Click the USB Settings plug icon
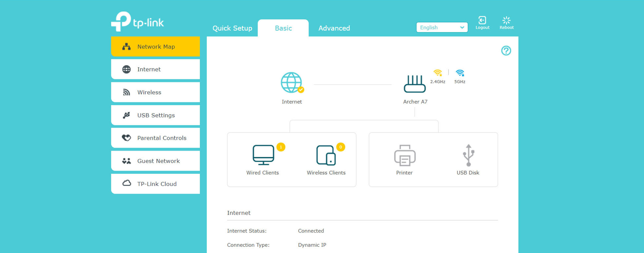Screen dimensions: 644x253 click(x=126, y=115)
